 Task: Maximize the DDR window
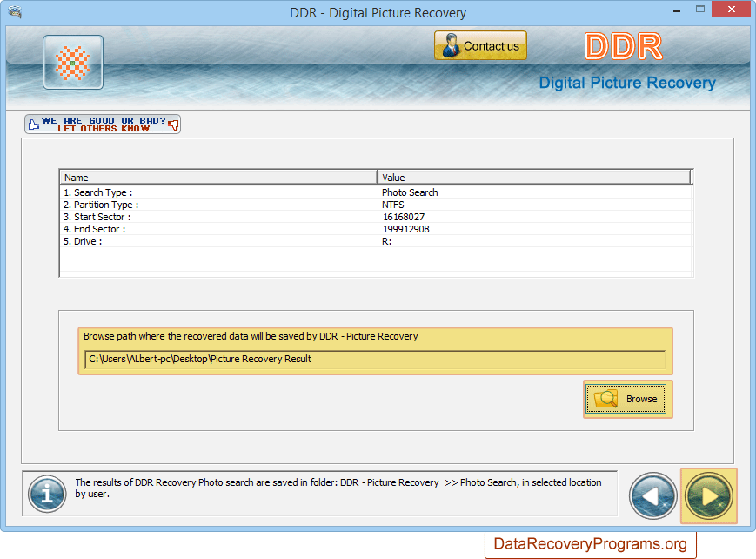(700, 10)
